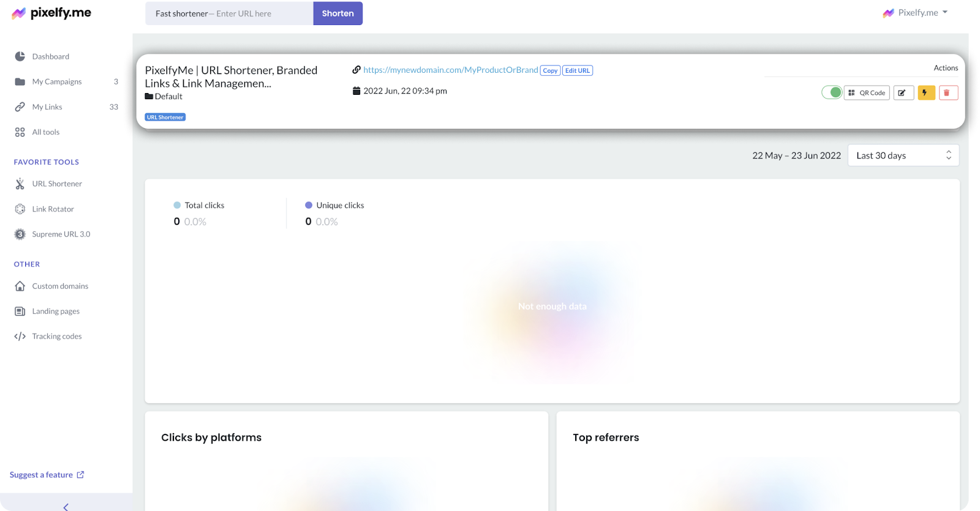Click the Custom domains house icon
The height and width of the screenshot is (511, 980).
click(20, 286)
